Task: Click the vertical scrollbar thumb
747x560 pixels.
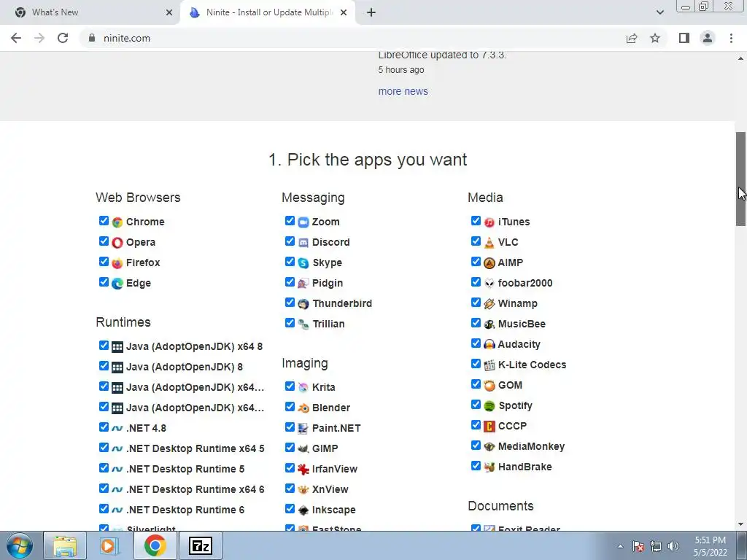Action: tap(741, 179)
